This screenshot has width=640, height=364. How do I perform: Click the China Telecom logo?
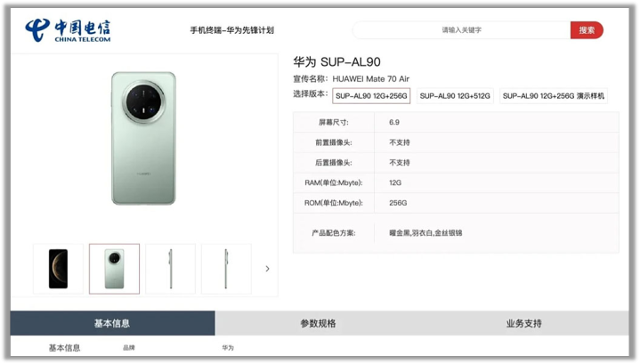68,30
